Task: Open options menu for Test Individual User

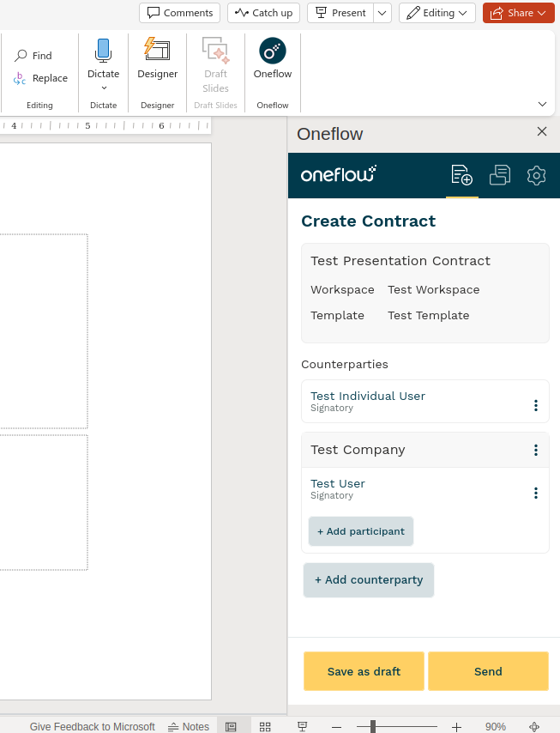Action: coord(536,405)
